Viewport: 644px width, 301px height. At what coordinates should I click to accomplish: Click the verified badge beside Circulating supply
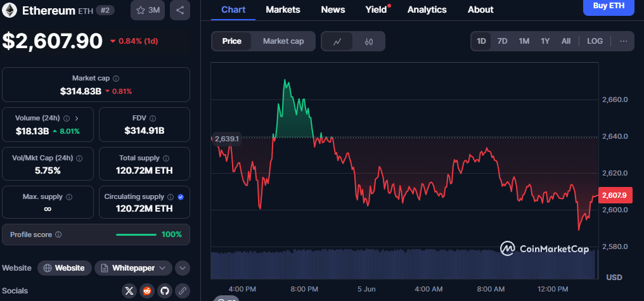[x=181, y=197]
